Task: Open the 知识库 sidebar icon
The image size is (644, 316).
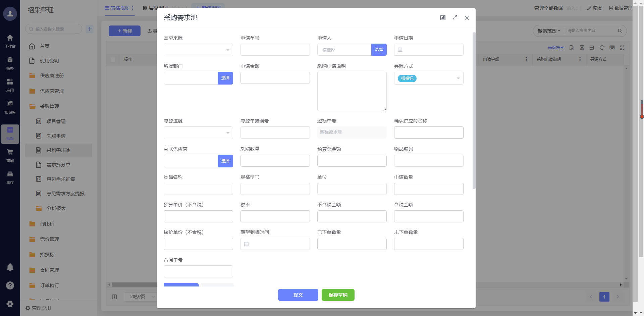Action: pyautogui.click(x=10, y=107)
